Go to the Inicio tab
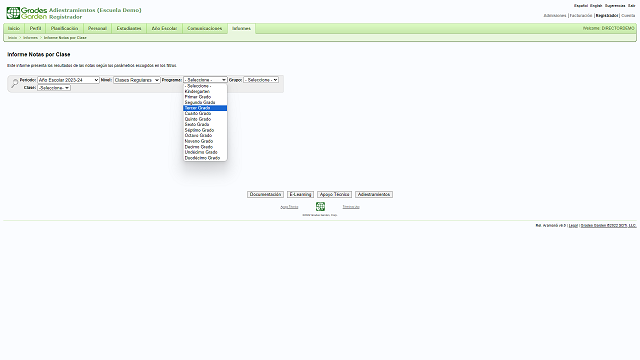This screenshot has width=640, height=360. point(14,29)
